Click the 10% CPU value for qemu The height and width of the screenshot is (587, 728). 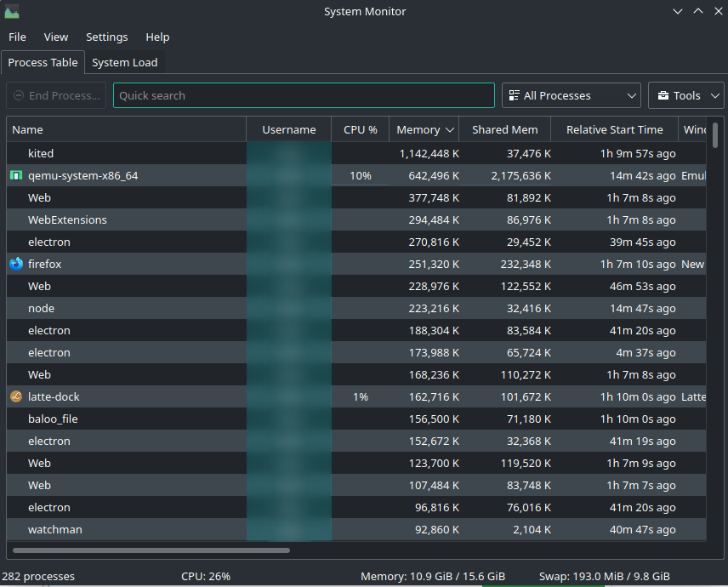click(361, 175)
